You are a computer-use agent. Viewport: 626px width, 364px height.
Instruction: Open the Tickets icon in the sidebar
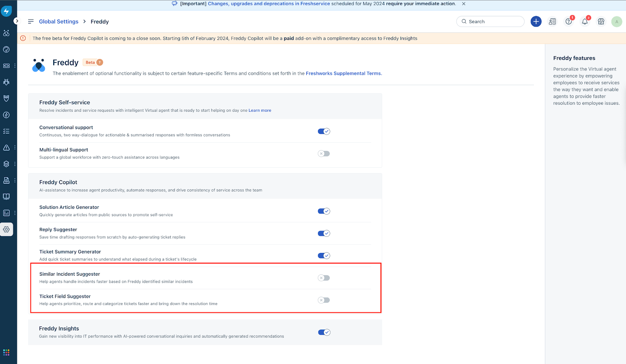click(x=6, y=66)
